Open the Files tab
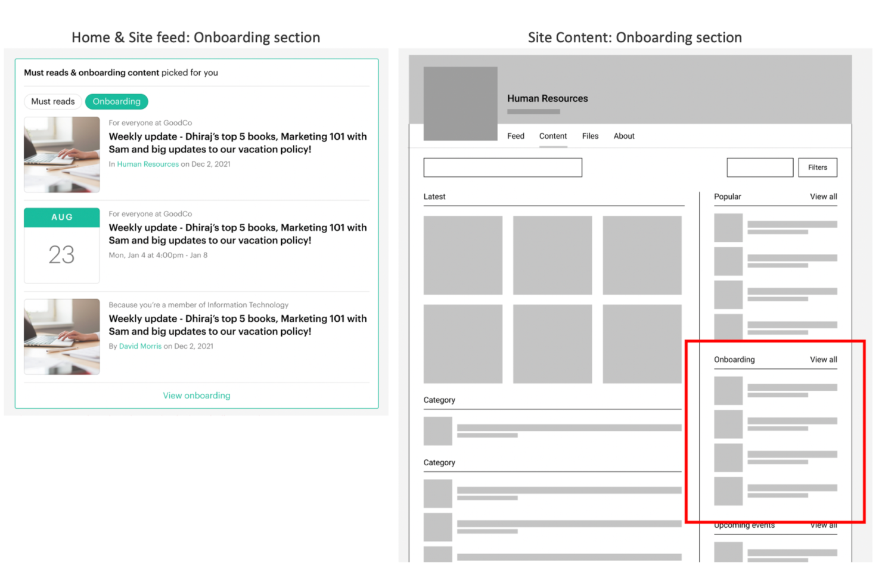 tap(589, 136)
